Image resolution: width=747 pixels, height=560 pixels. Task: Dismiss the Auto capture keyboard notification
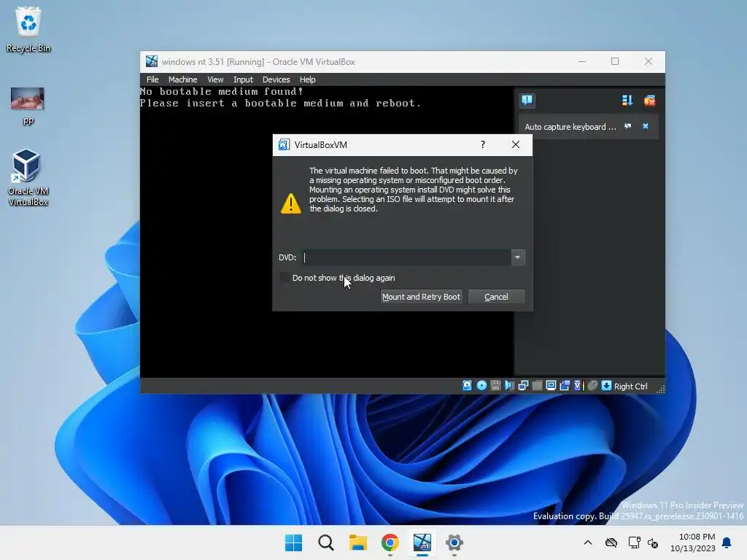(x=645, y=126)
